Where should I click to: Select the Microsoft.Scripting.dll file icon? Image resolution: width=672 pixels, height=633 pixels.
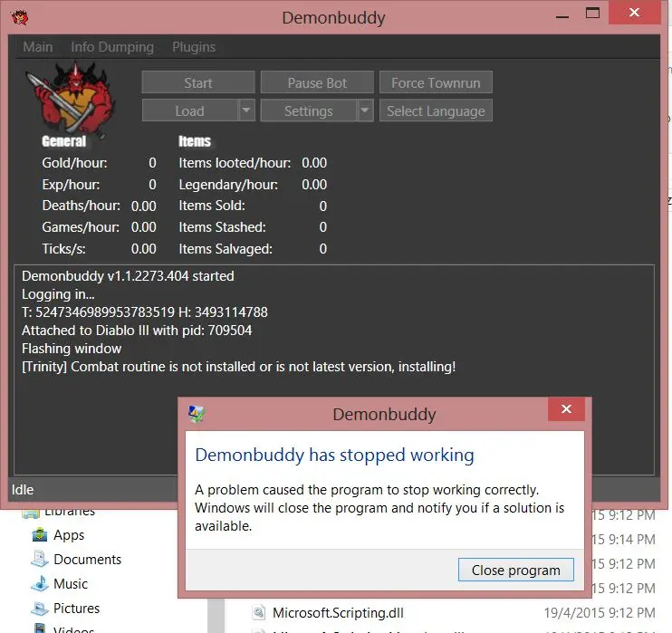258,612
